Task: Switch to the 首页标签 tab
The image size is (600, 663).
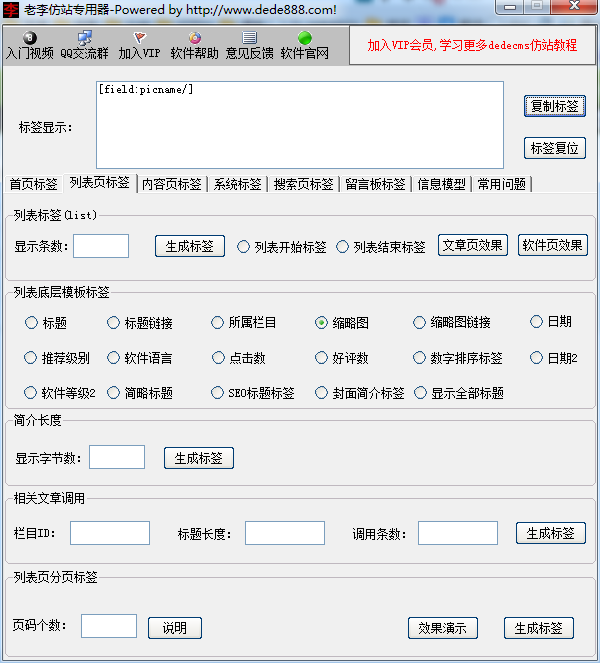Action: tap(33, 184)
